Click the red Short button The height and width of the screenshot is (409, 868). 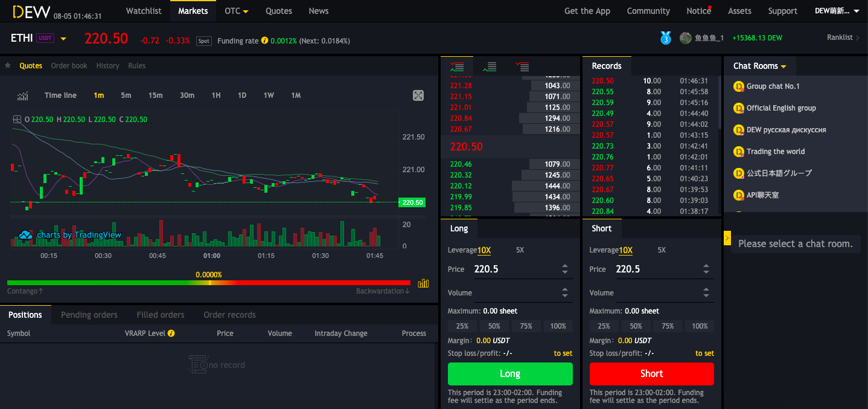(x=652, y=374)
